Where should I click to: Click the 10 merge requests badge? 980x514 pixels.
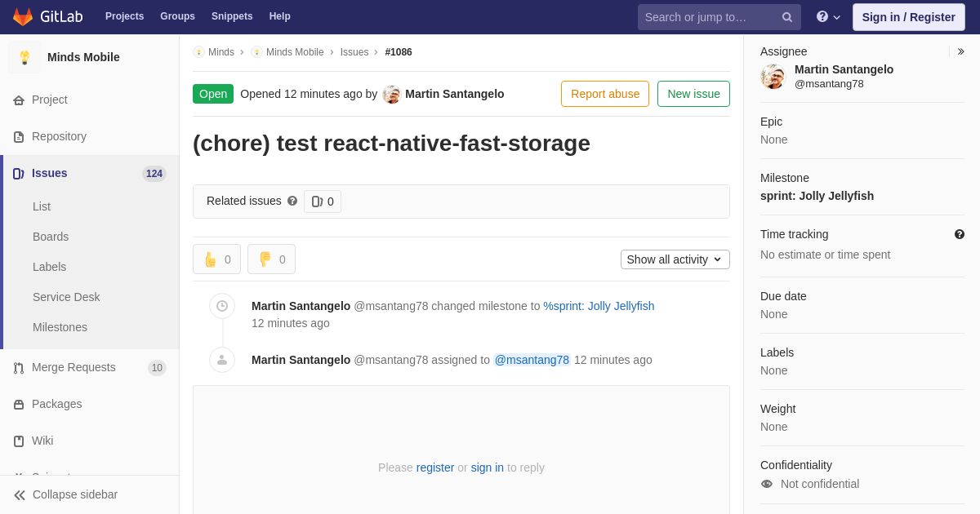tap(157, 368)
